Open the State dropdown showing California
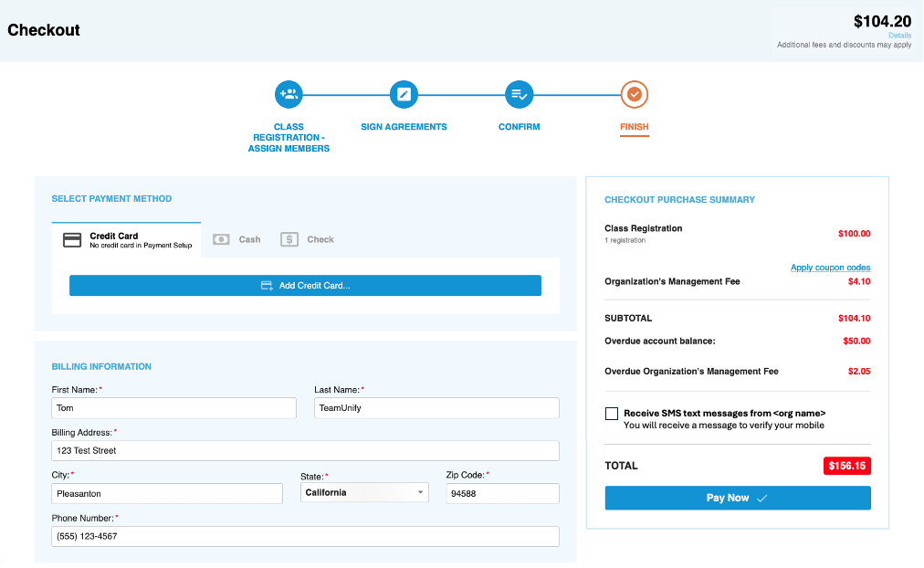Image resolution: width=924 pixels, height=568 pixels. pyautogui.click(x=364, y=493)
